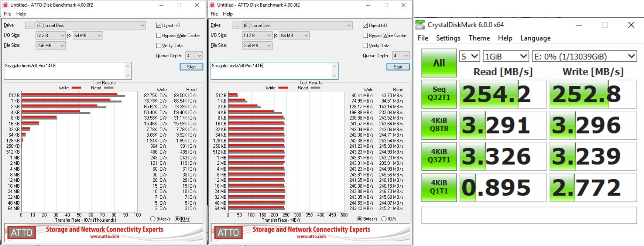
Task: Open 64 MB I/O size dropdown in IO/s window
Action: [x=88, y=35]
